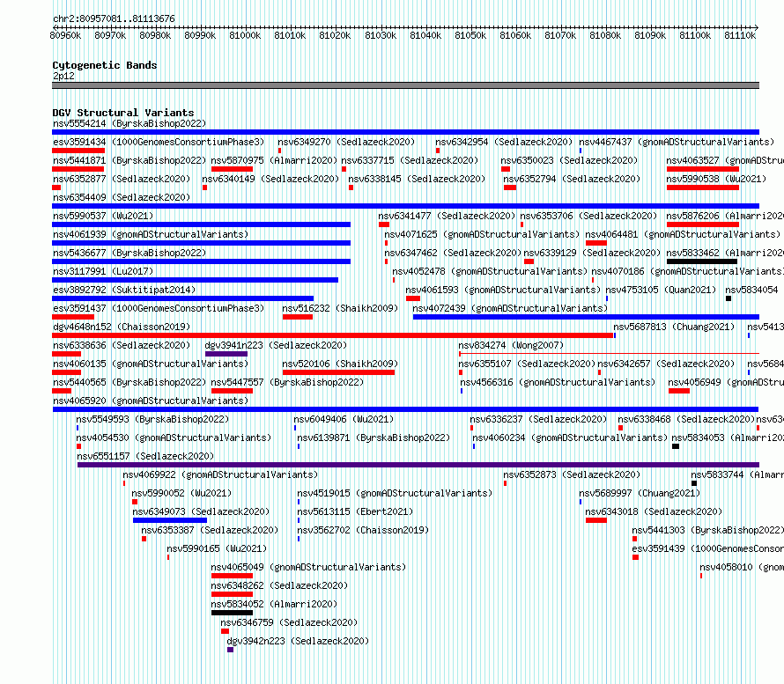Viewport: 784px width, 684px height.
Task: Open nsv4064481 gnomAD variant
Action: [683, 234]
